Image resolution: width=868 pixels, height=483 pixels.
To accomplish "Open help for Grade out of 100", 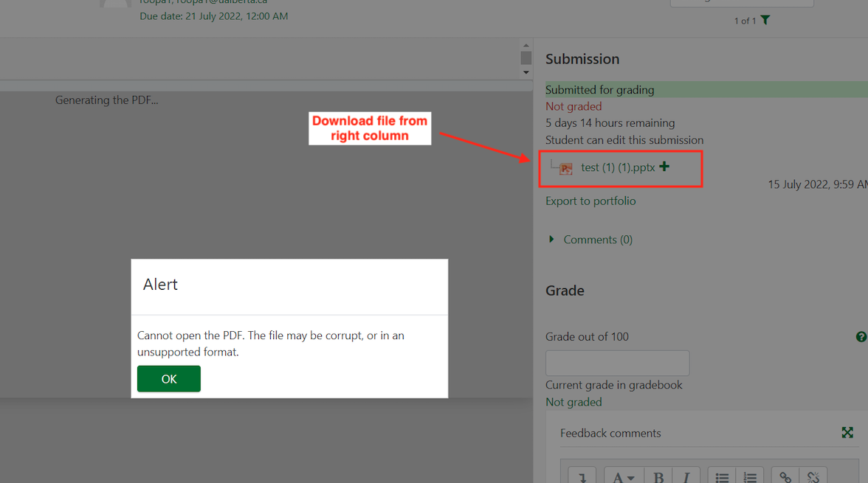I will coord(861,337).
